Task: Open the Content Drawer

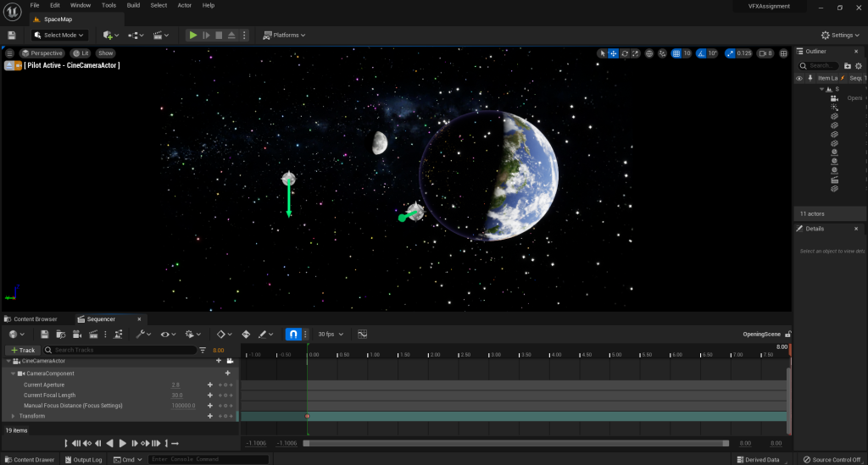Action: pyautogui.click(x=30, y=460)
